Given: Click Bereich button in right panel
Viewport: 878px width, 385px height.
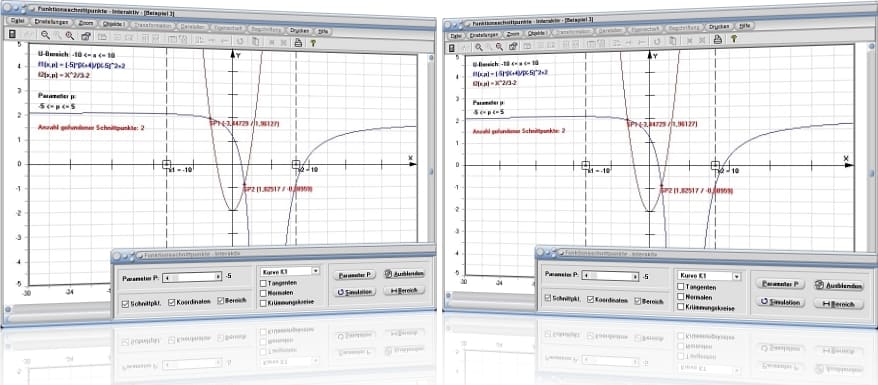Looking at the screenshot, I should pyautogui.click(x=838, y=304).
